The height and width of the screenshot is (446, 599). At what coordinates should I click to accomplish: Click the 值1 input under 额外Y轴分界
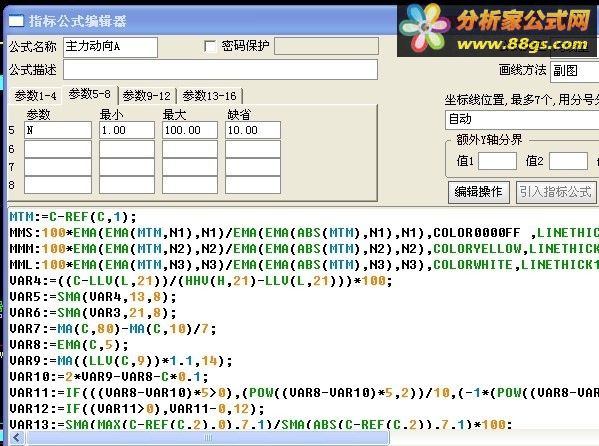pos(497,161)
